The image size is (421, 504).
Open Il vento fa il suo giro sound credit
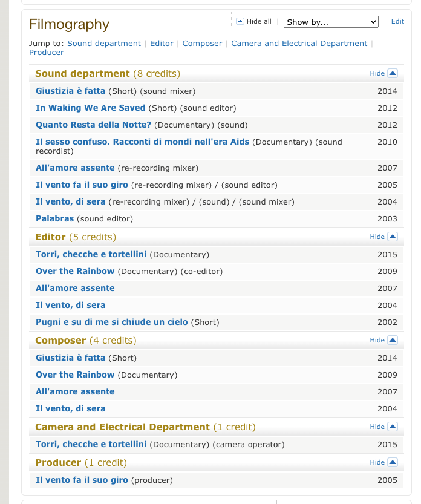pyautogui.click(x=82, y=185)
